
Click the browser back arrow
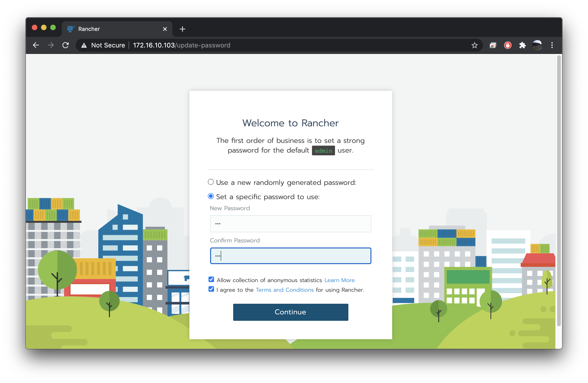tap(36, 45)
